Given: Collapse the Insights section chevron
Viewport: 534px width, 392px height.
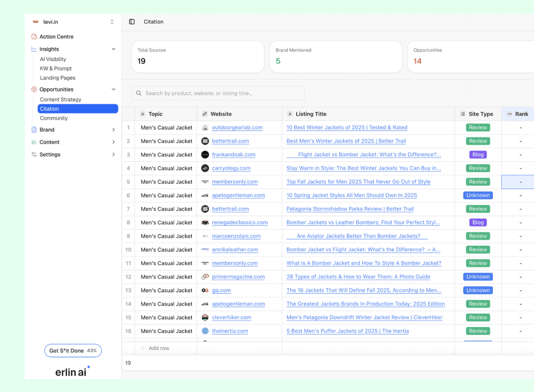Looking at the screenshot, I should pos(113,49).
